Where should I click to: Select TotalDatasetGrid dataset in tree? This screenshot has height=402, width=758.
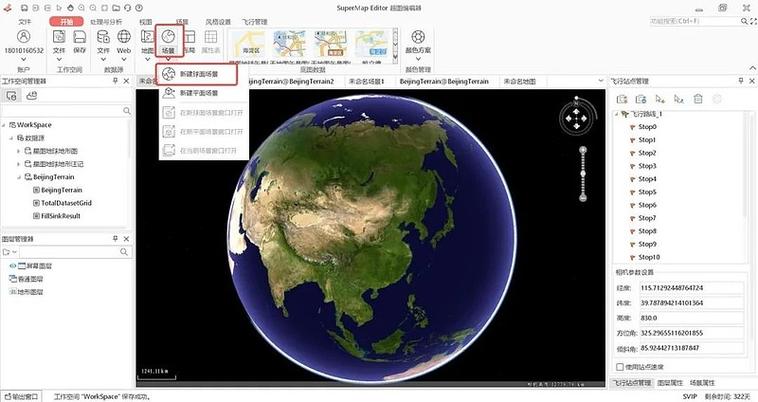66,203
